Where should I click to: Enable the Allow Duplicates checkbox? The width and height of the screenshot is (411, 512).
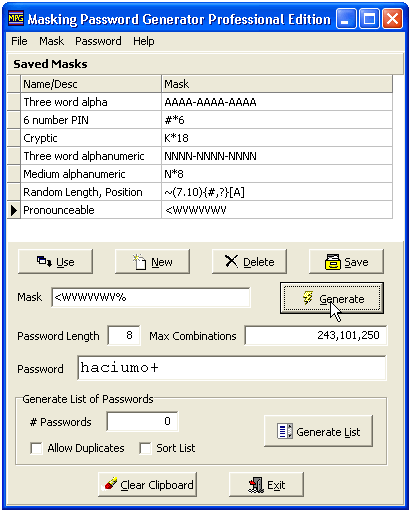(36, 448)
